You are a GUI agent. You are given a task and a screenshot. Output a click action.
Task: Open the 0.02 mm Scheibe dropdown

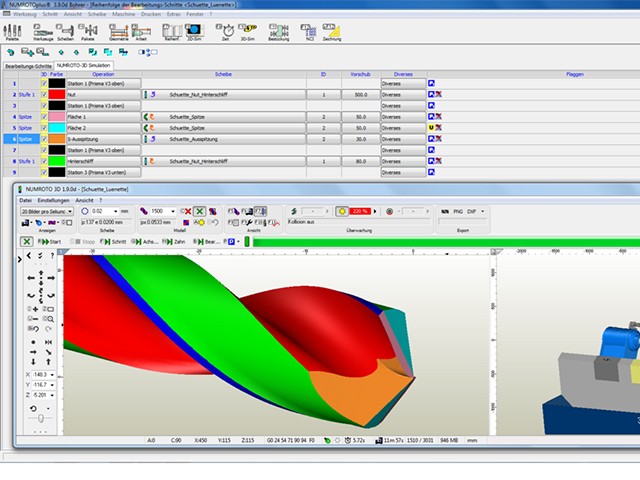tap(116, 211)
